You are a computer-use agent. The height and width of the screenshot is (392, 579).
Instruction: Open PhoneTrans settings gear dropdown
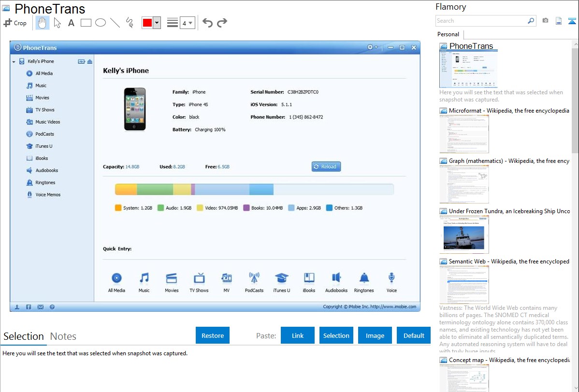tap(372, 47)
